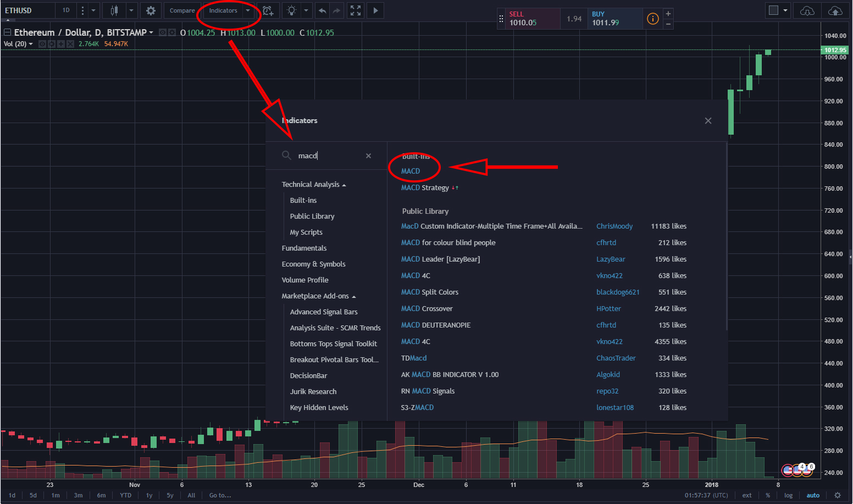The width and height of the screenshot is (853, 504).
Task: Open My Scripts category
Action: (x=306, y=232)
